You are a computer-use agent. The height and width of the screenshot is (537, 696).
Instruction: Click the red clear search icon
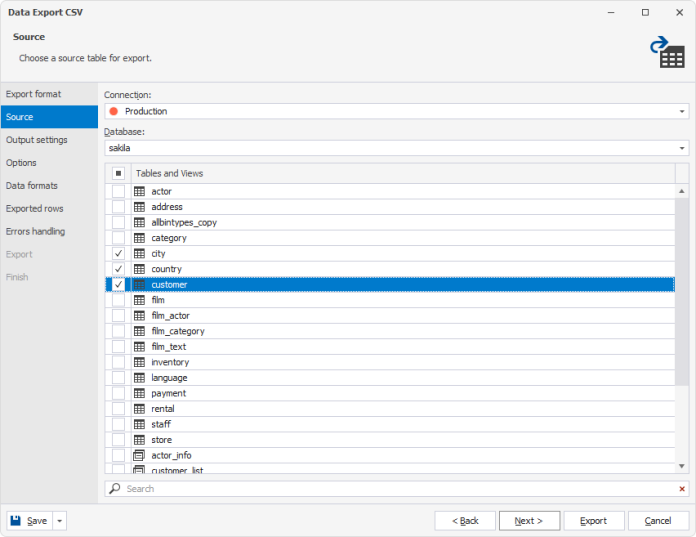pos(683,489)
